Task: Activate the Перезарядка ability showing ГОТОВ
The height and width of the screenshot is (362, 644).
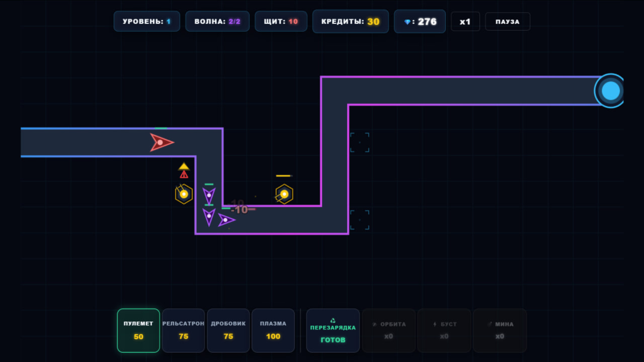Action: pos(333,330)
